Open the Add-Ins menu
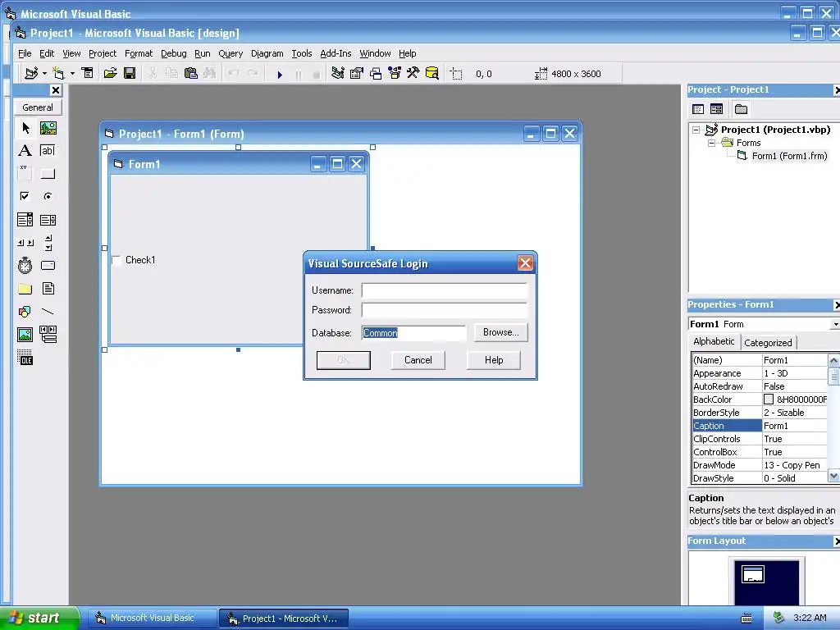 [336, 53]
